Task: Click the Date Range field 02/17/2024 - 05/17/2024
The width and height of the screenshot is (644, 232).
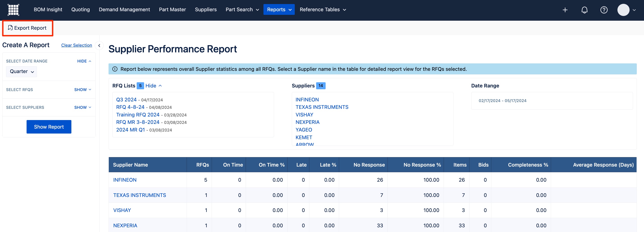Action: [552, 101]
